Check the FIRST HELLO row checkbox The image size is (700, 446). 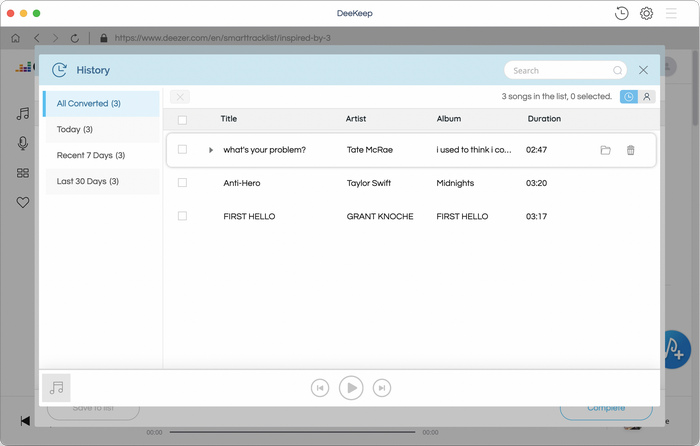(x=182, y=216)
